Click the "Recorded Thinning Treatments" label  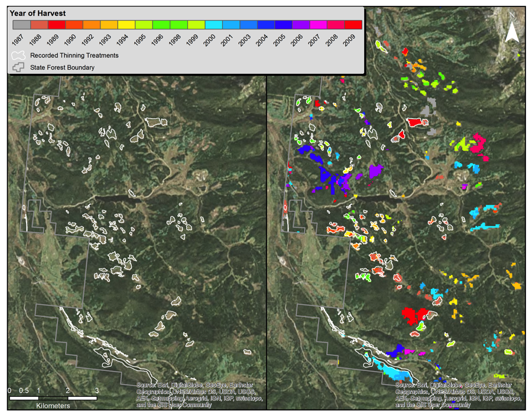tap(74, 56)
